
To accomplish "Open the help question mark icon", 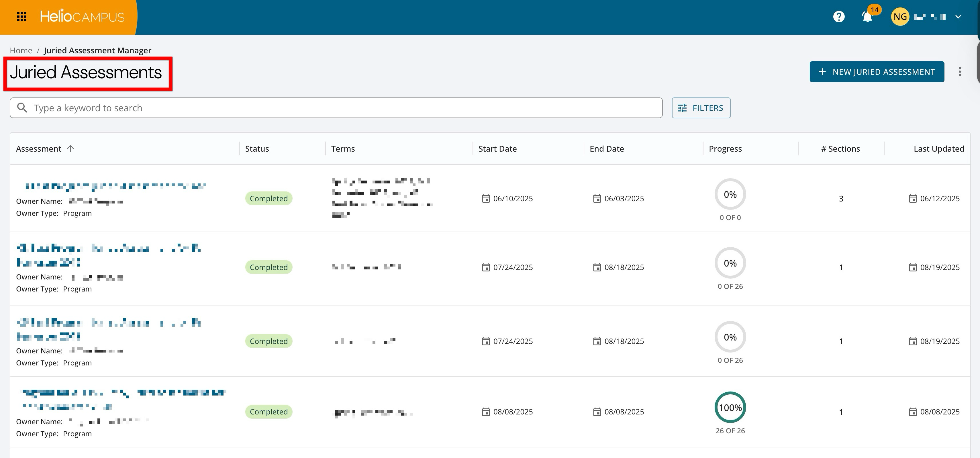I will click(838, 17).
